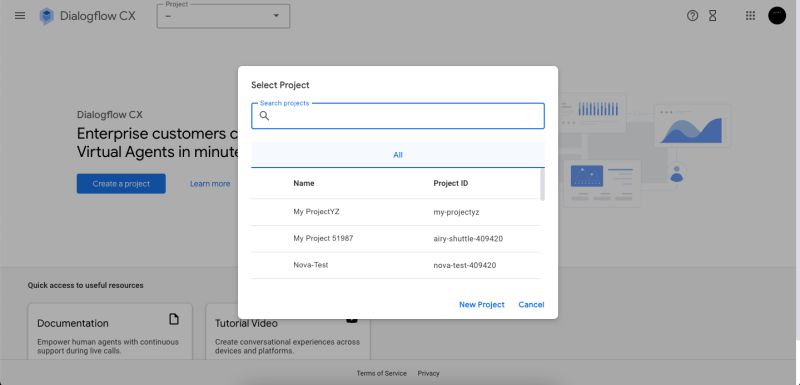Click the Create a project button
Viewport: 800px width, 385px height.
pyautogui.click(x=121, y=184)
